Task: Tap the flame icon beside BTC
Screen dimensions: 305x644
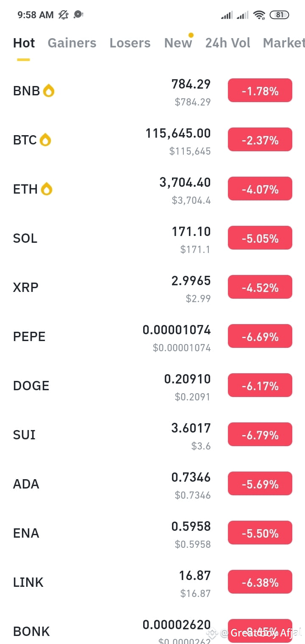Action: [45, 140]
